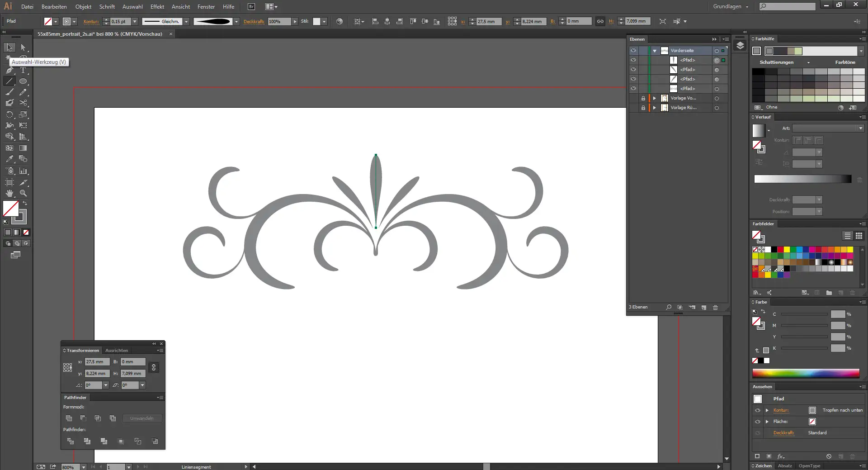Activate the Scissors tool
The height and width of the screenshot is (470, 868).
pos(23,103)
